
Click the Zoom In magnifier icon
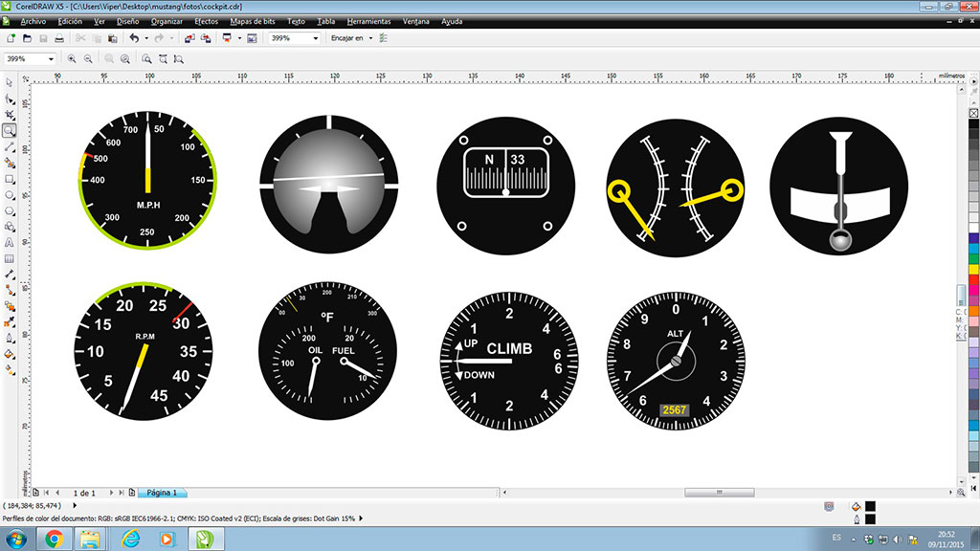[72, 58]
